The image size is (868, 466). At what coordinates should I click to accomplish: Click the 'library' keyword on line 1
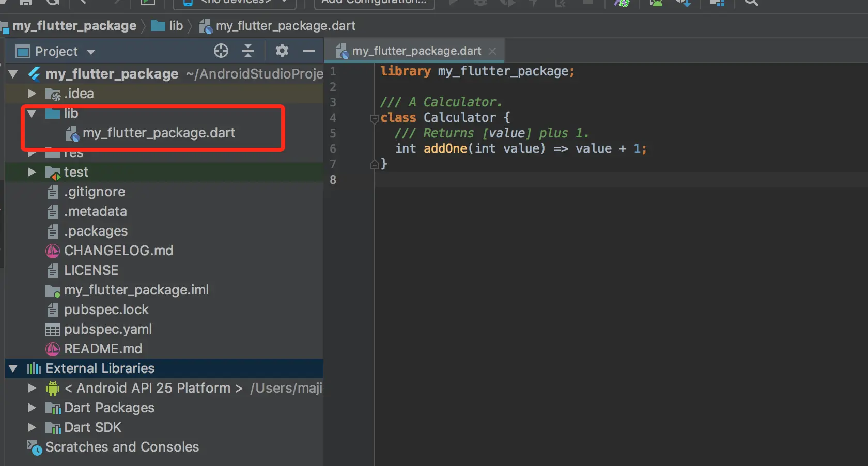pos(406,71)
